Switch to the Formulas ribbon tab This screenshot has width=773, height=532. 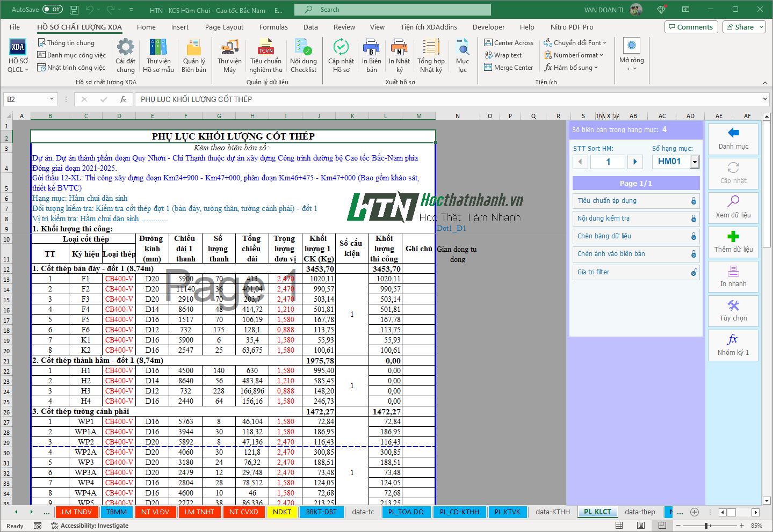[x=273, y=27]
